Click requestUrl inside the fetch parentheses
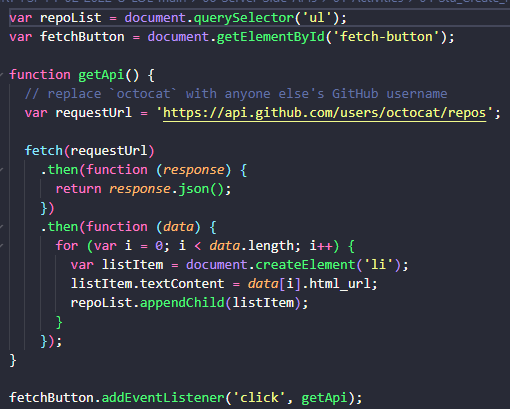 (109, 151)
